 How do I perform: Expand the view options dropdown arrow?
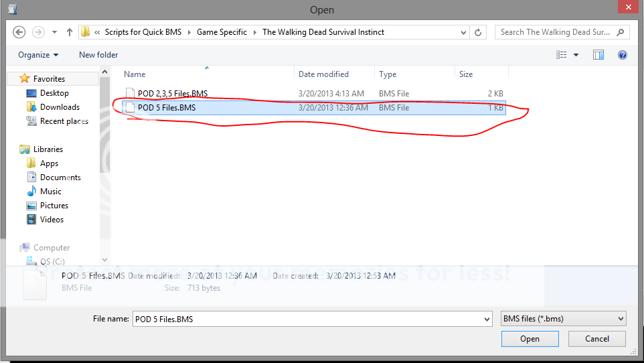576,55
